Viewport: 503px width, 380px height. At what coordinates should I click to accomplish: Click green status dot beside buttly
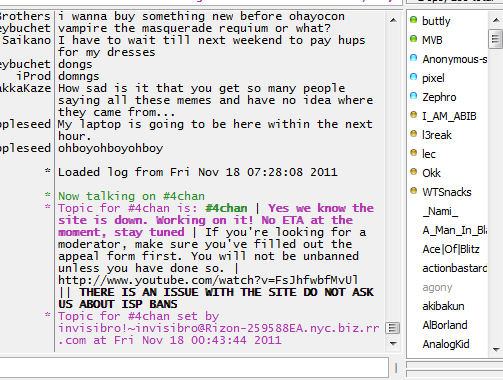[x=413, y=20]
